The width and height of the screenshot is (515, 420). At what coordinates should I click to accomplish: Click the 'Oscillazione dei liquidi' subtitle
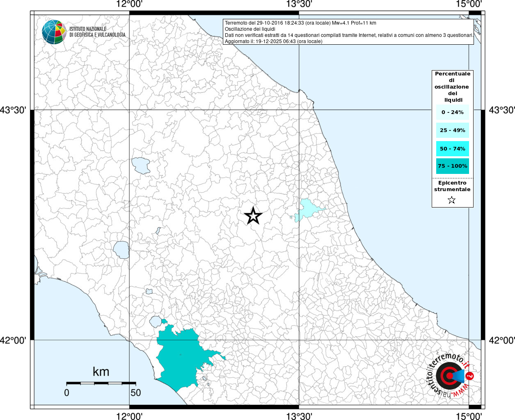250,29
